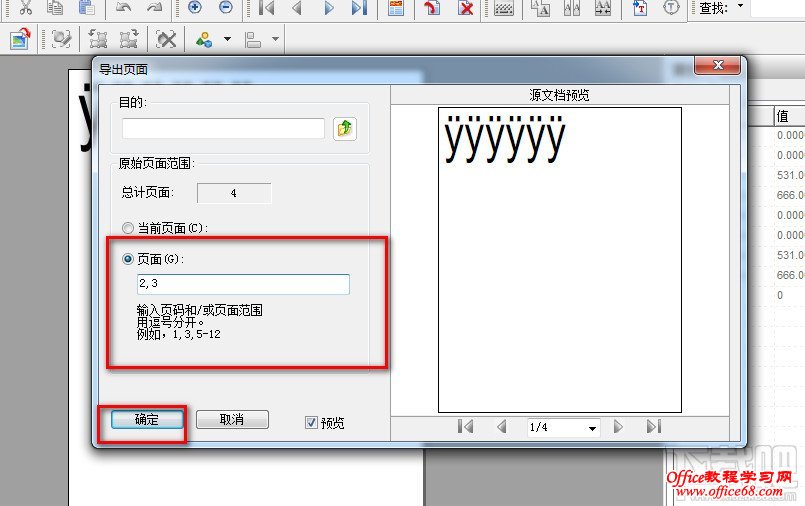
Task: Go to last page in main toolbar
Action: pyautogui.click(x=359, y=8)
